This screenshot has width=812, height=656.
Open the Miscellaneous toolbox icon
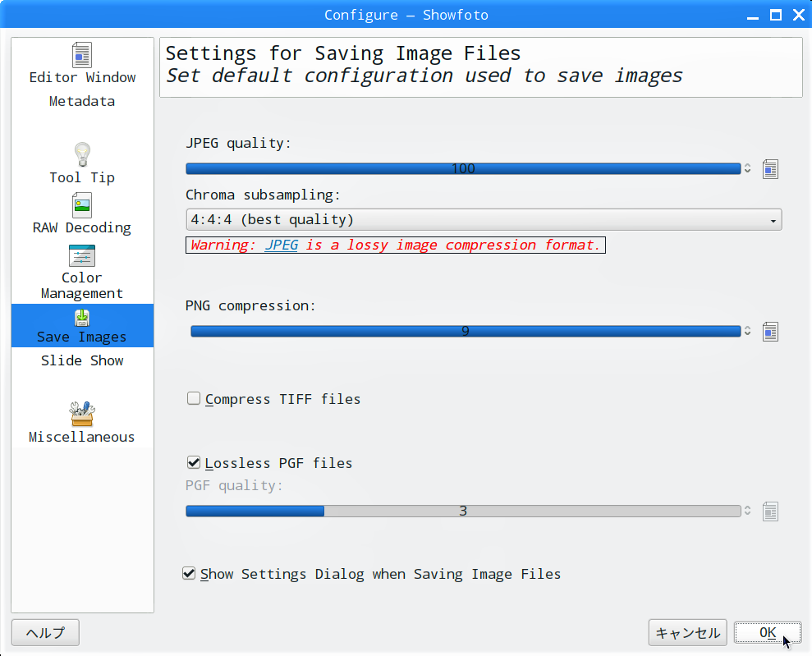pos(82,414)
